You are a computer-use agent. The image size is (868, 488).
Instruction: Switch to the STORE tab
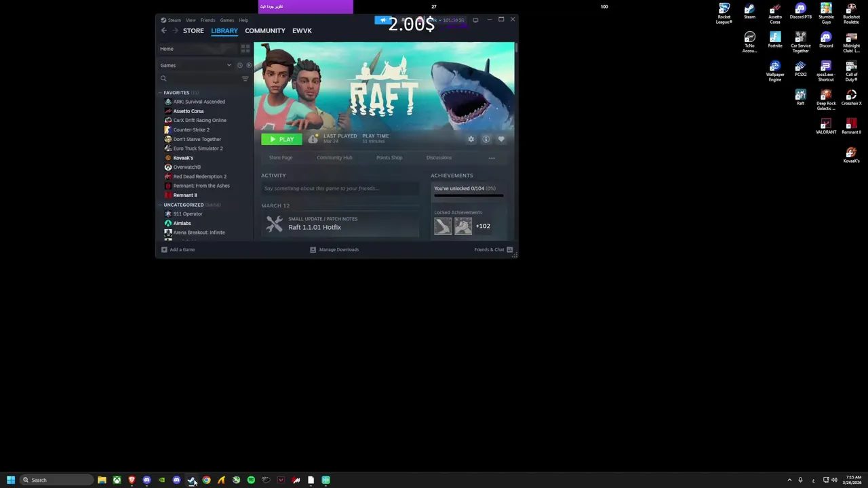193,30
